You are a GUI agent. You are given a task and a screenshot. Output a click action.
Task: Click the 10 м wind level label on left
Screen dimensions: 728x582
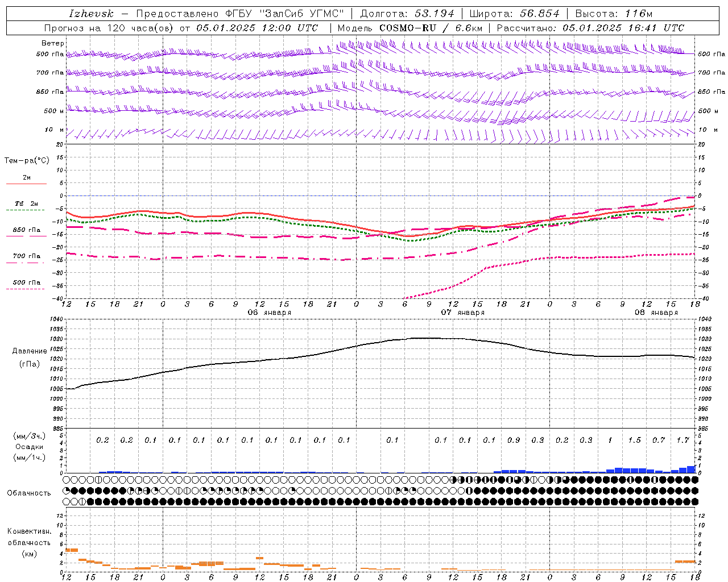tap(55, 130)
